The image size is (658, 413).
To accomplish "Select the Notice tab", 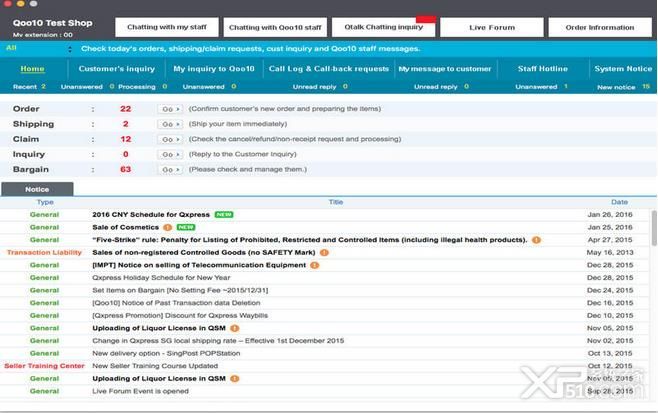I will pyautogui.click(x=37, y=189).
